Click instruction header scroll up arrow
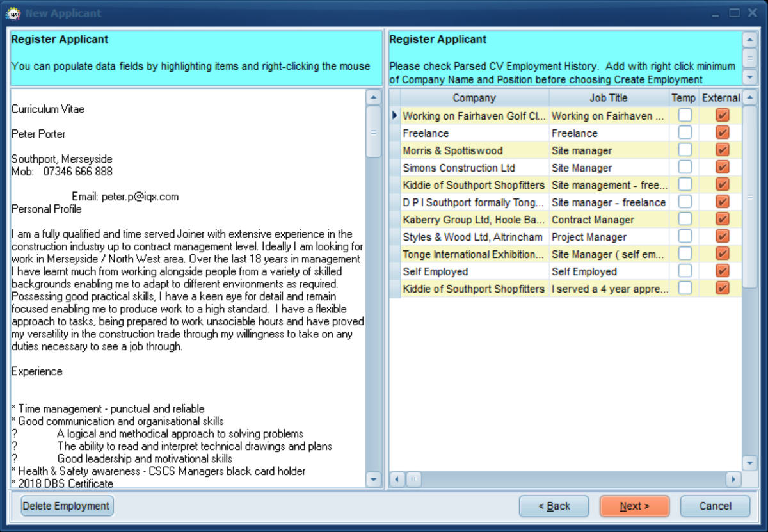 (x=750, y=40)
